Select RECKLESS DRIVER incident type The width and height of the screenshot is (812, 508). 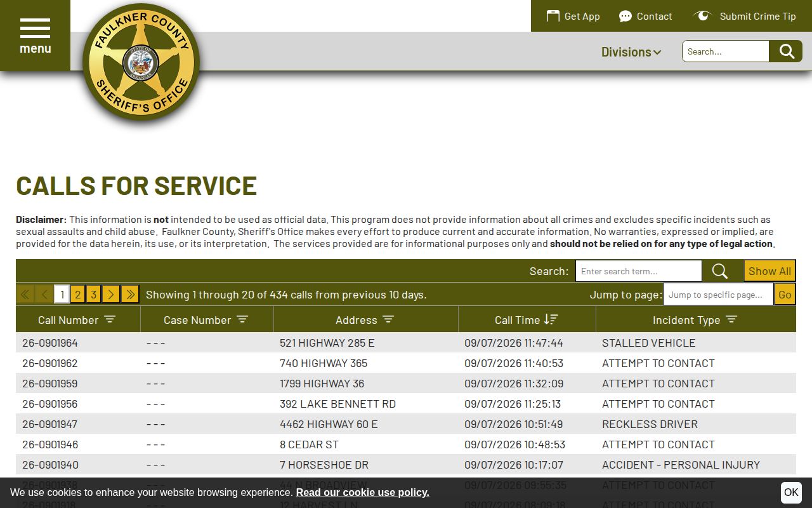point(650,424)
